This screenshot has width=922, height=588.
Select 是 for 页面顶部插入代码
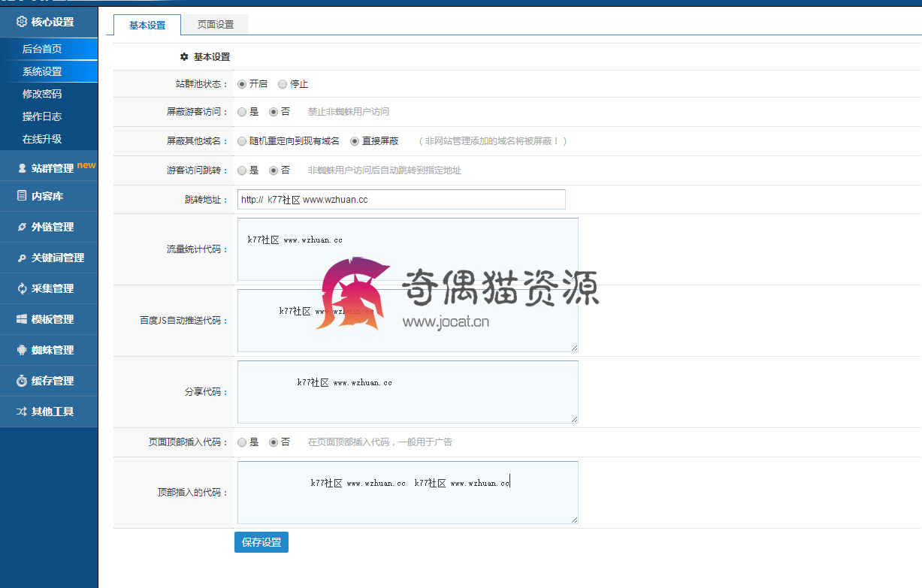tap(242, 442)
